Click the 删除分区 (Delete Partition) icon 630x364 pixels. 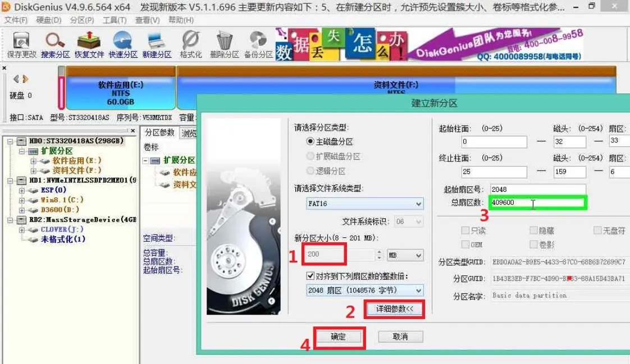(x=225, y=45)
